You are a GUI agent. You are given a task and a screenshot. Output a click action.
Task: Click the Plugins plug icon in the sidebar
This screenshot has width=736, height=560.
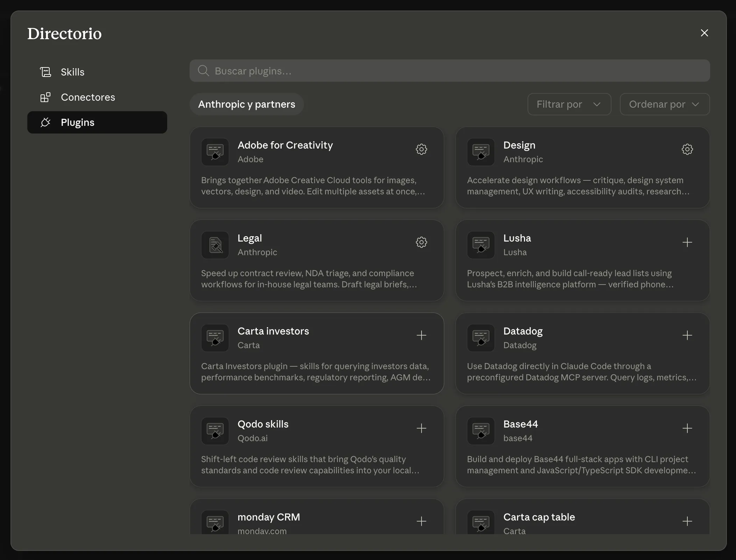click(45, 122)
